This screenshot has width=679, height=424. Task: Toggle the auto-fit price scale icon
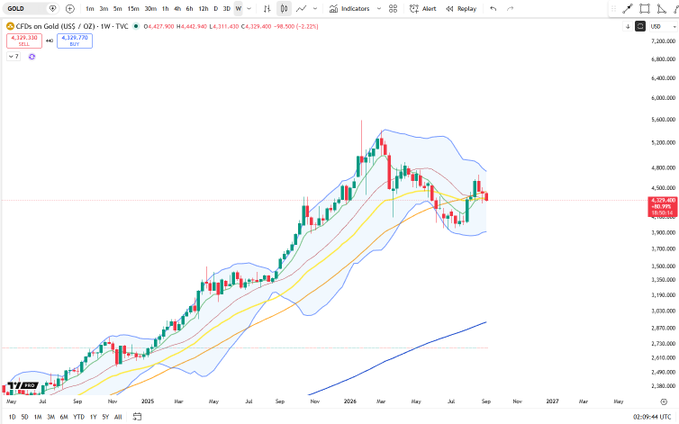(640, 26)
